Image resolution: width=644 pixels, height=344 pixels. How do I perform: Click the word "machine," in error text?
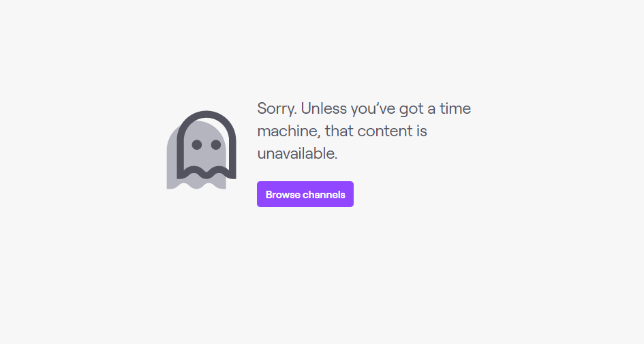(x=289, y=131)
